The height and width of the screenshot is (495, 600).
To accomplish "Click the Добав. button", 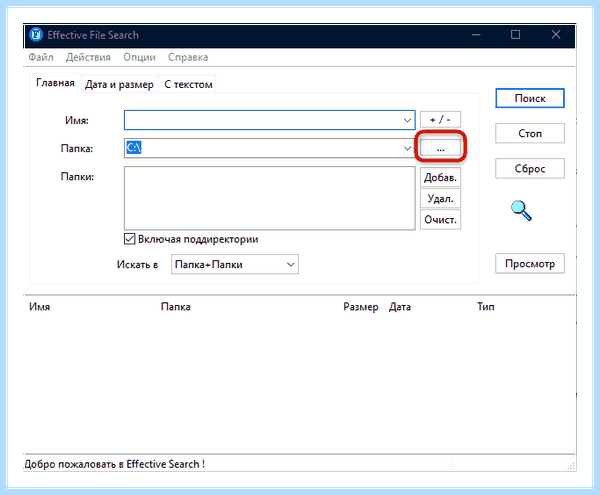I will point(440,177).
